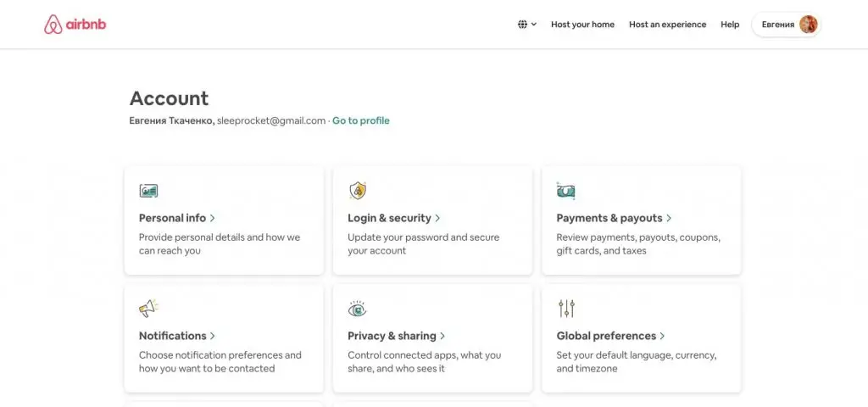Image resolution: width=868 pixels, height=407 pixels.
Task: Select Host an experience in navigation
Action: (668, 25)
